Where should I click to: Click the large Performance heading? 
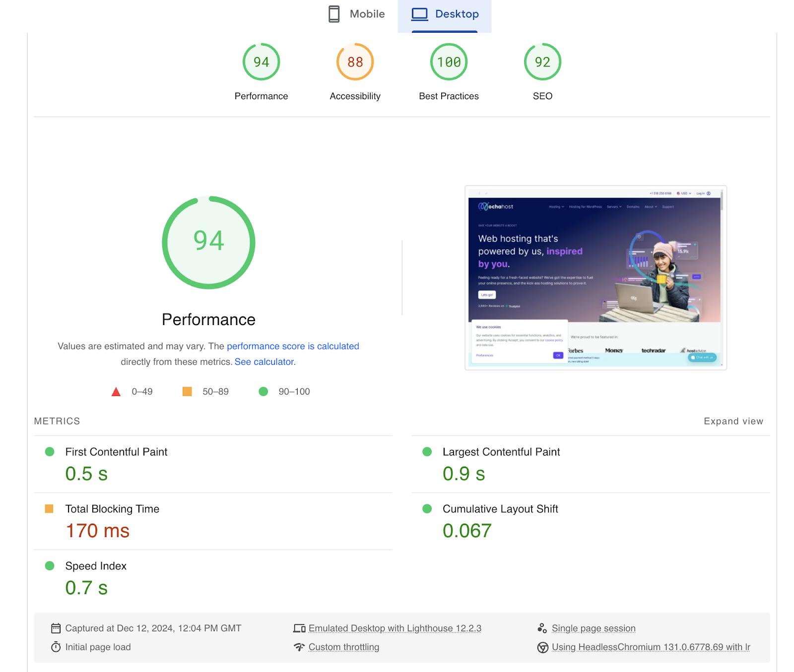(208, 320)
